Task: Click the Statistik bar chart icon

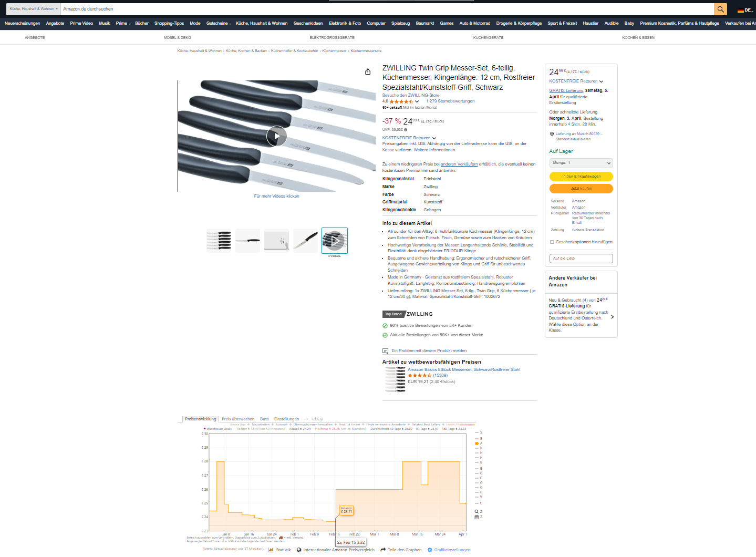Action: 271,550
